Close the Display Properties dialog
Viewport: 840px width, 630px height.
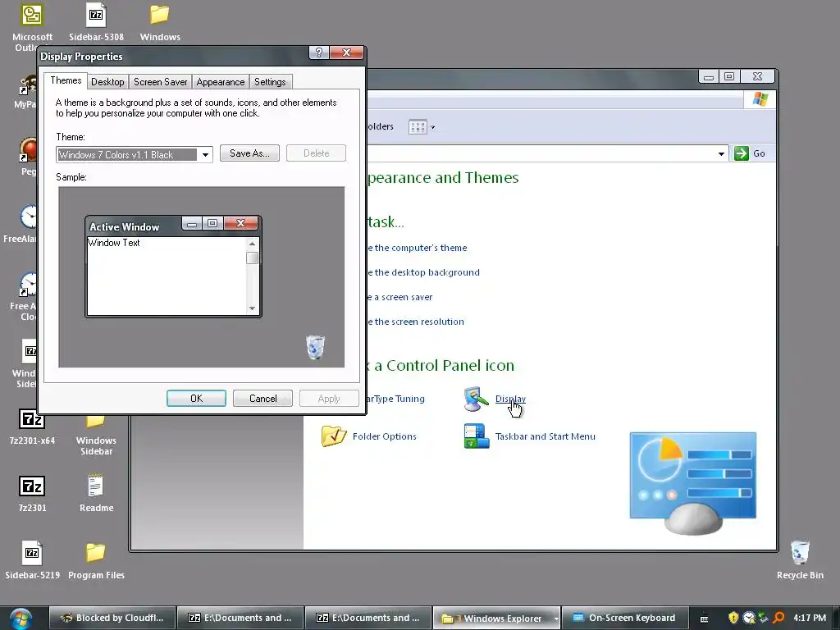(347, 52)
